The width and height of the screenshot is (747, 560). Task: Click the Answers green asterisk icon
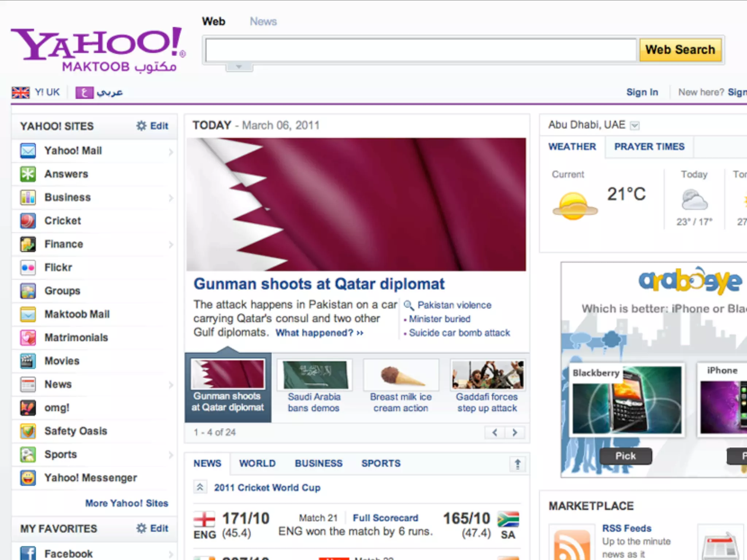pyautogui.click(x=28, y=174)
